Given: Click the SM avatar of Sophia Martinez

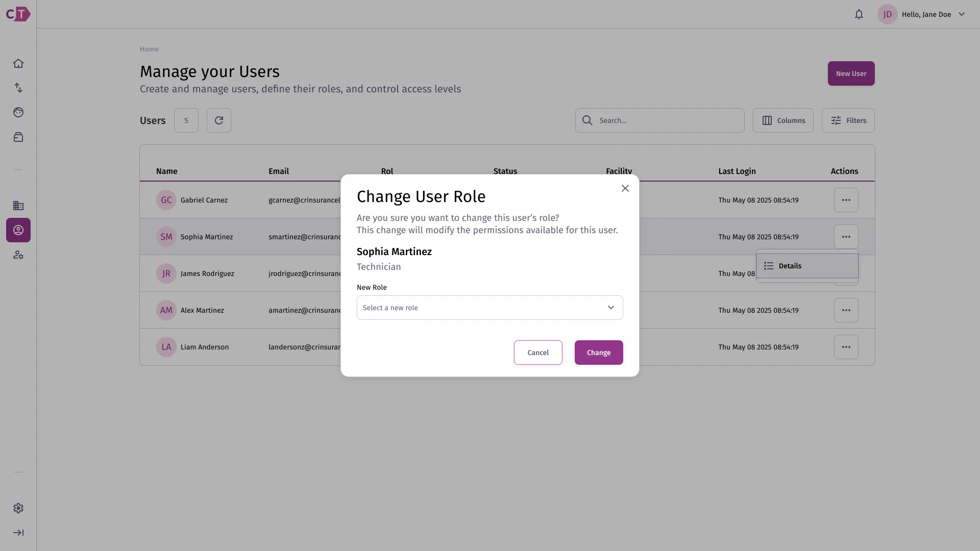Looking at the screenshot, I should [x=166, y=237].
